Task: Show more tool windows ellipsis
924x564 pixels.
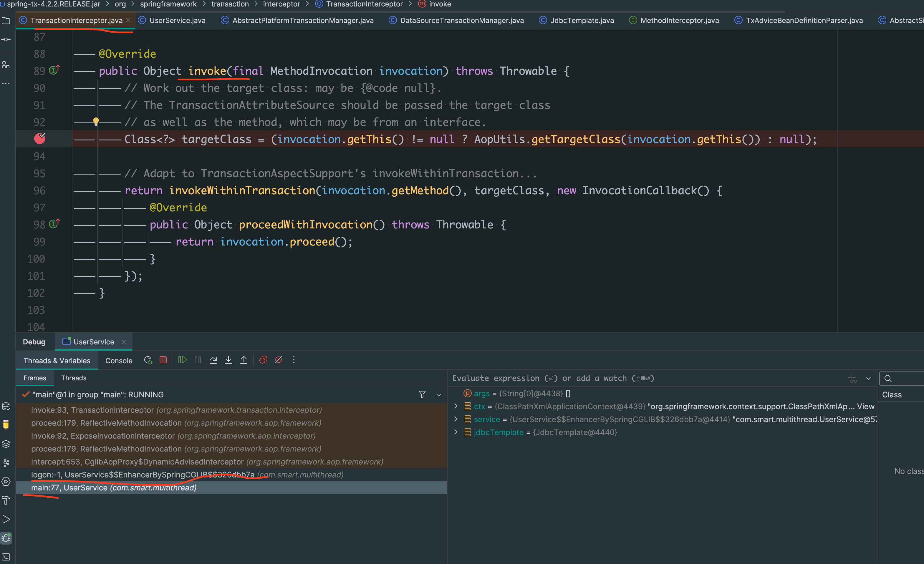Action: [6, 84]
